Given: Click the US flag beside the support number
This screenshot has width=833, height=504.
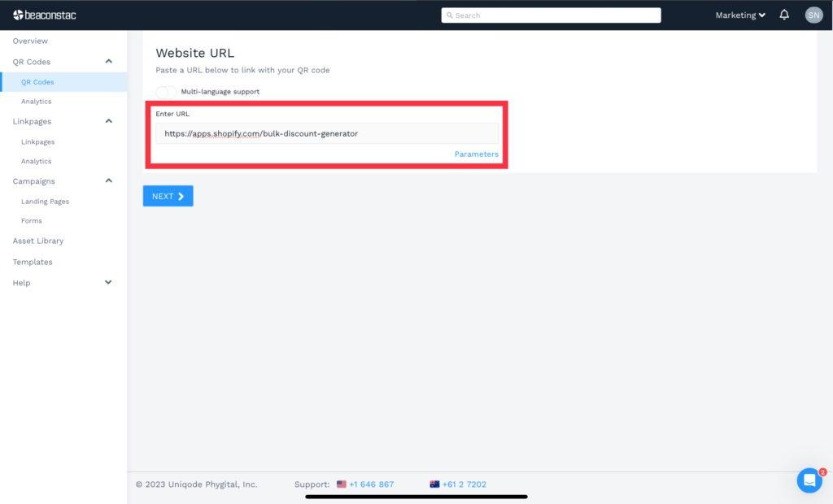Looking at the screenshot, I should click(x=341, y=484).
